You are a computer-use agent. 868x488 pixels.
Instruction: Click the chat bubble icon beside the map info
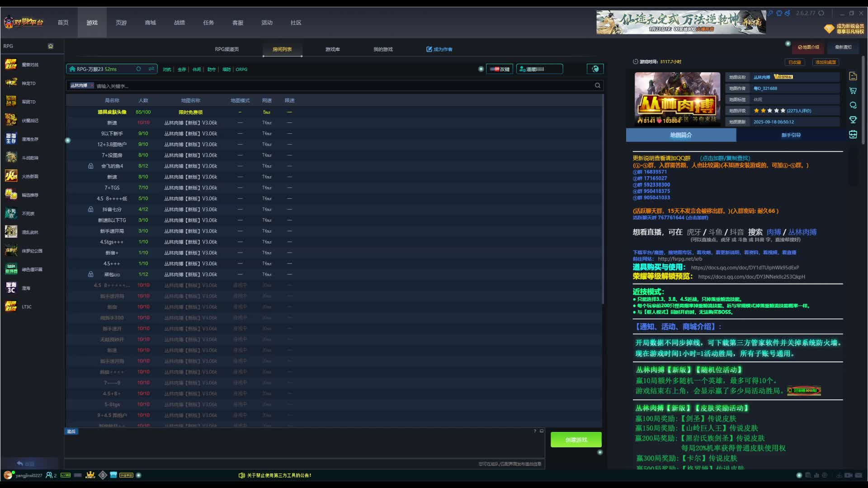pyautogui.click(x=853, y=105)
